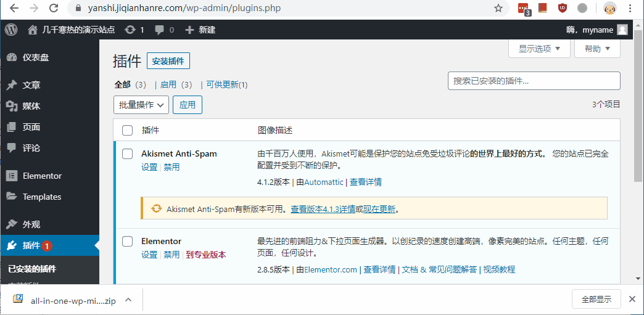Screen dimensions: 644x315
Task: Tick the select-all plugins checkbox in header
Action: pos(127,130)
